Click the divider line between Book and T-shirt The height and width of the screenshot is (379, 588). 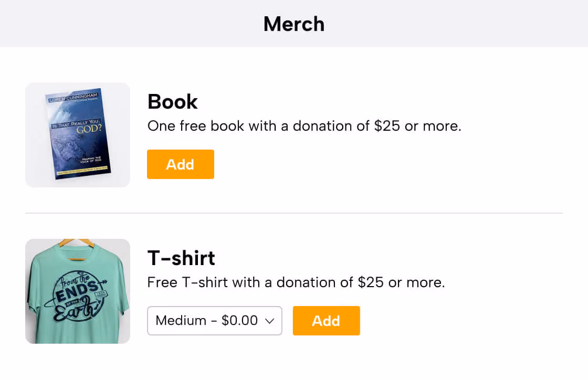[294, 213]
